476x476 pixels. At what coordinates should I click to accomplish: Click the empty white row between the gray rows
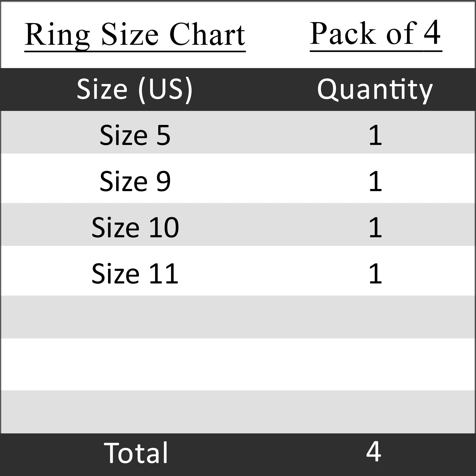238,364
